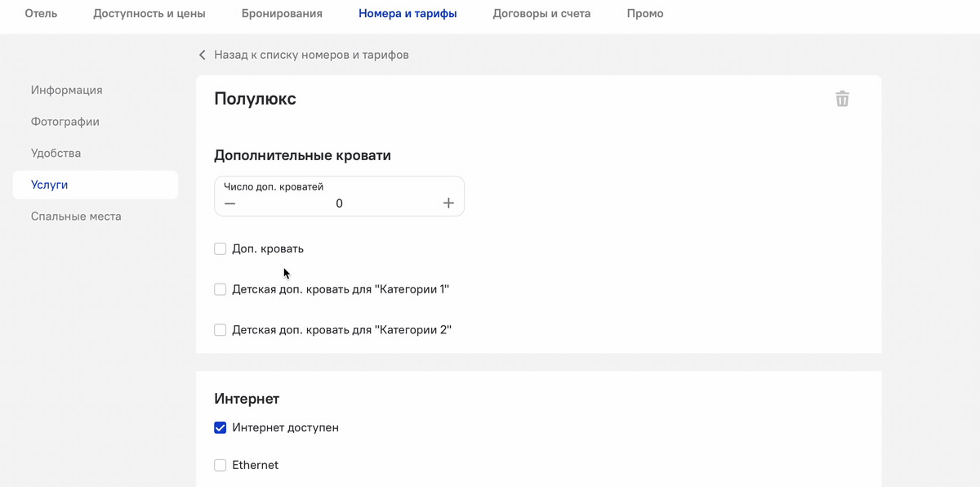The width and height of the screenshot is (980, 487).
Task: Open the Договоры и счета tab
Action: (541, 13)
